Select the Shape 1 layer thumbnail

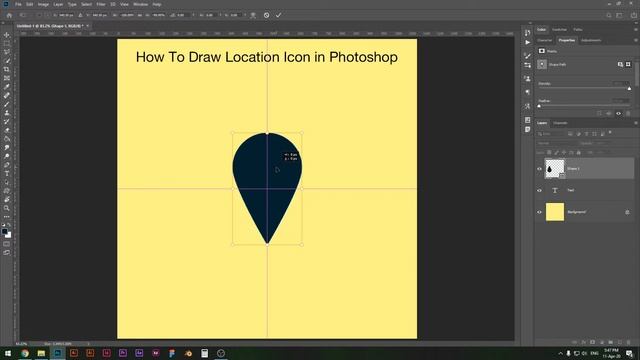(x=555, y=169)
